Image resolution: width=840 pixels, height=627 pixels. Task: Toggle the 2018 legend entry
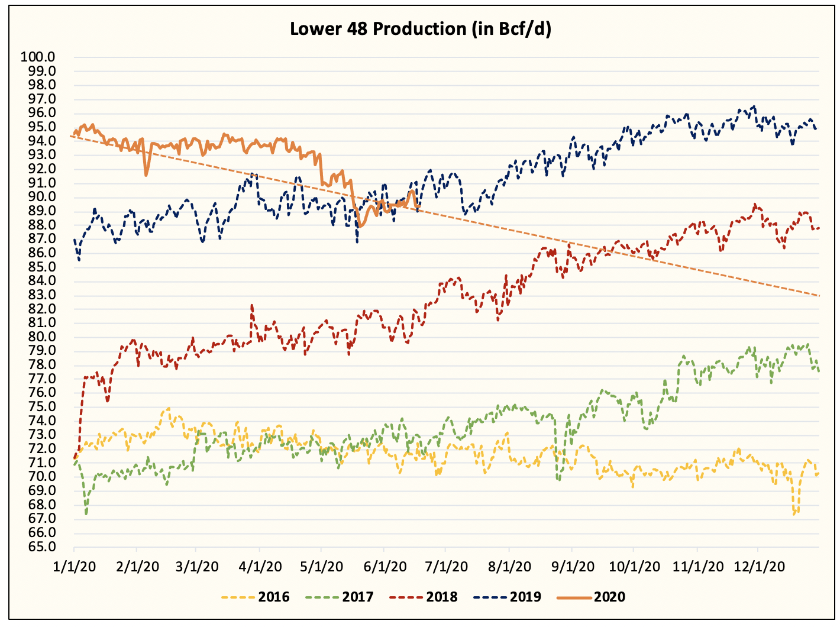[x=441, y=597]
